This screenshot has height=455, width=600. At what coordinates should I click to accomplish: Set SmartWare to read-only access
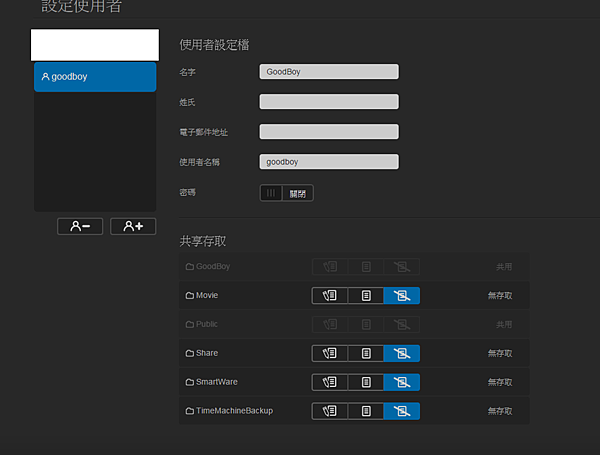(366, 382)
